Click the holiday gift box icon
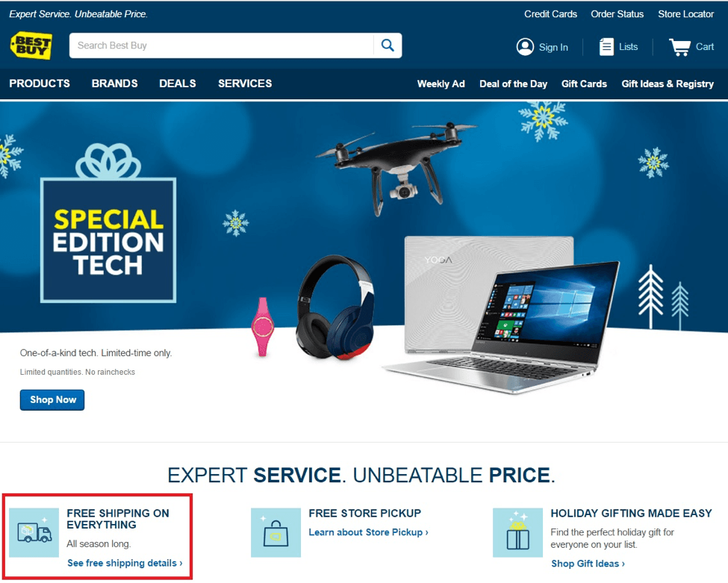 click(517, 533)
